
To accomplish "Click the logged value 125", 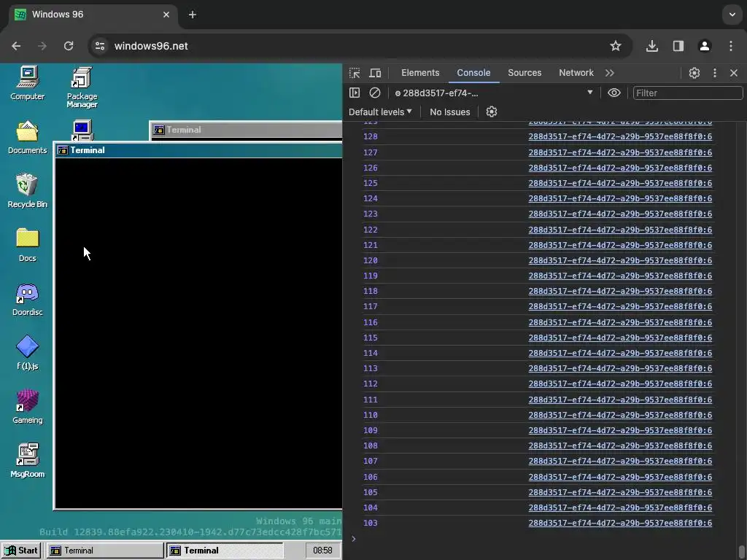I will coord(370,183).
